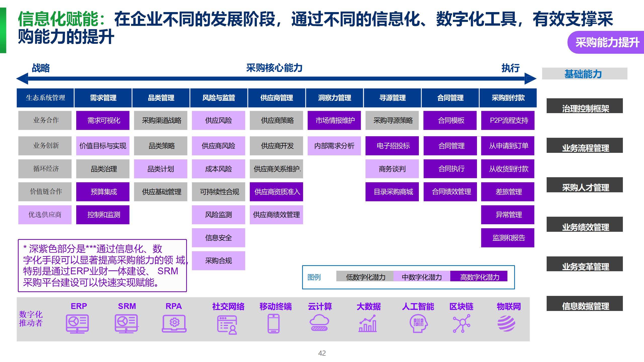Click the 合同模板 cell
Screen dimensions: 644x362
pos(450,120)
